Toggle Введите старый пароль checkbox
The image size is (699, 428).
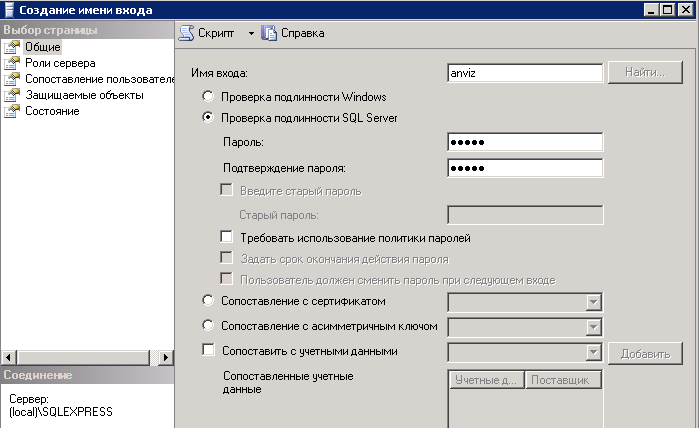point(226,190)
